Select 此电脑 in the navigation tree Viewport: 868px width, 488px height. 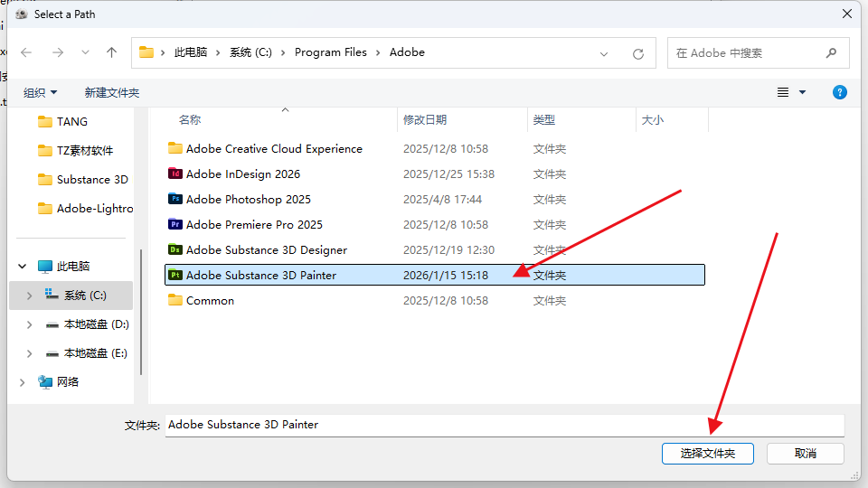pyautogui.click(x=63, y=266)
